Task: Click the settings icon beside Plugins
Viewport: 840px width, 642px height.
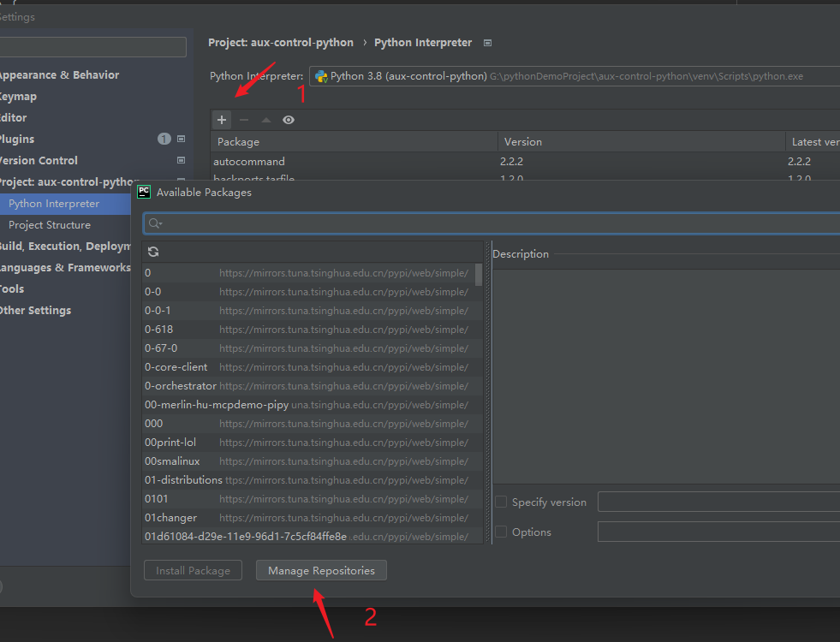Action: [181, 139]
